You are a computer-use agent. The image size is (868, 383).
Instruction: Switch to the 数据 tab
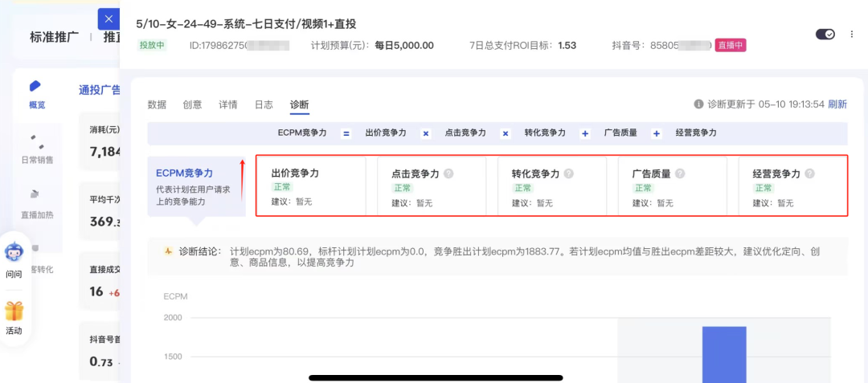tap(157, 104)
